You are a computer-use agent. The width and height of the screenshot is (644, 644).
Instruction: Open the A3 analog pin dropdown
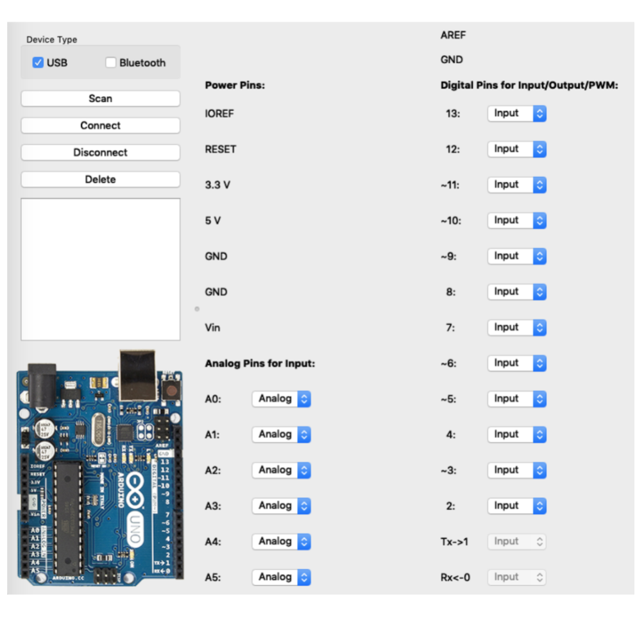point(282,506)
